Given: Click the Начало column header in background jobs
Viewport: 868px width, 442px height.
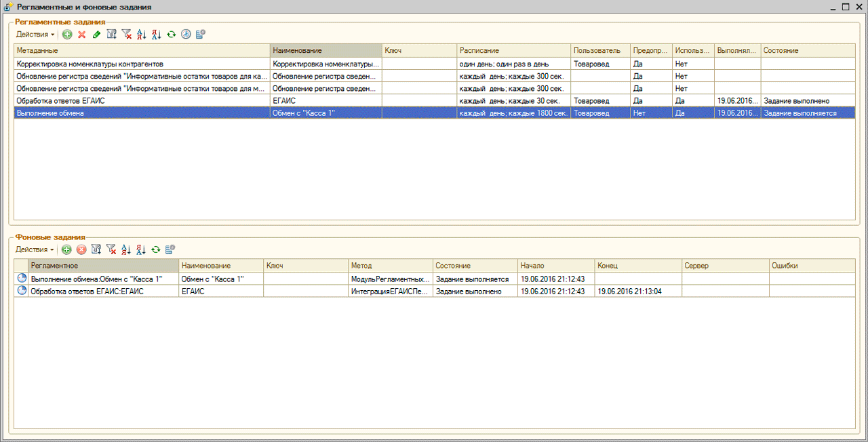Looking at the screenshot, I should click(x=555, y=266).
